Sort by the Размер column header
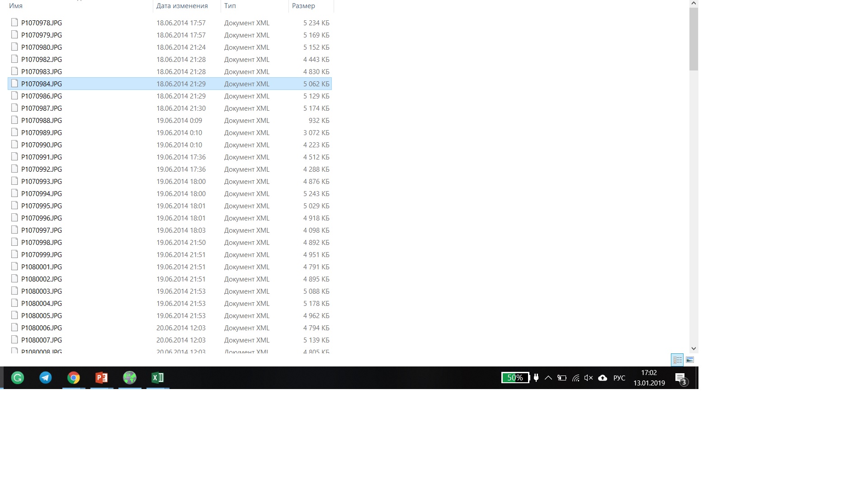 tap(303, 6)
